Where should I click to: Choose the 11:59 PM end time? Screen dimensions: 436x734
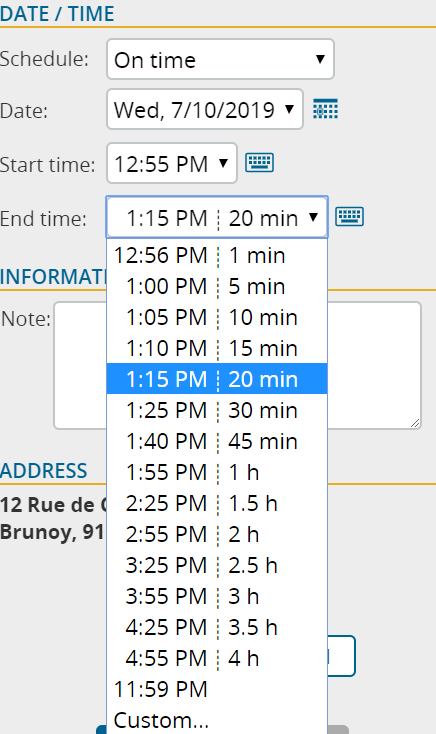point(217,689)
